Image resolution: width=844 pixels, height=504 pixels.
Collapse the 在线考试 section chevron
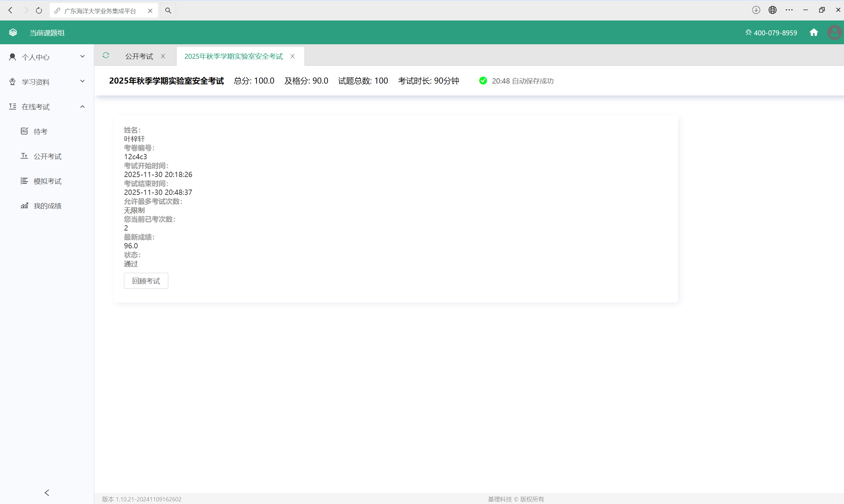82,107
